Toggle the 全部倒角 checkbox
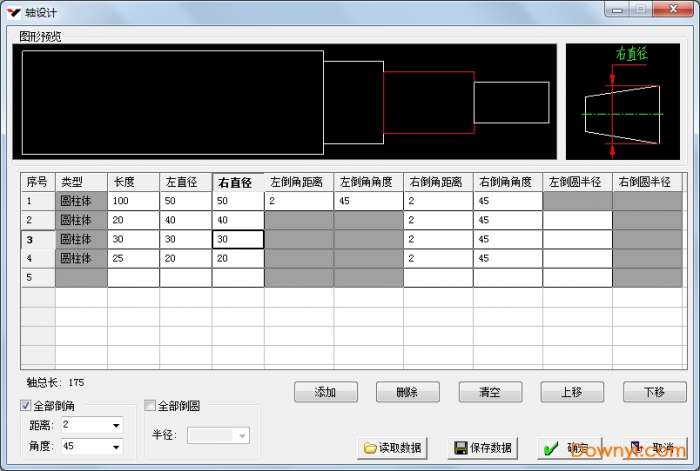This screenshot has width=700, height=471. (26, 405)
